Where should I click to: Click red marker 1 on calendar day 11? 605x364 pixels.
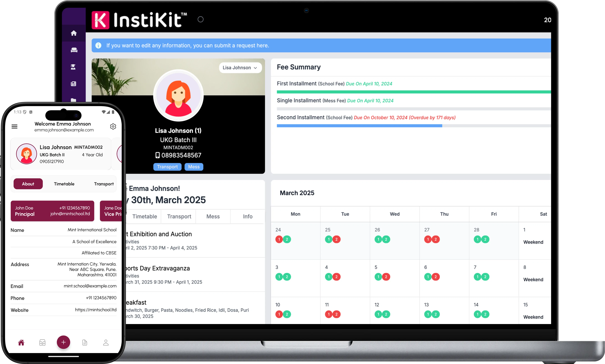(329, 314)
